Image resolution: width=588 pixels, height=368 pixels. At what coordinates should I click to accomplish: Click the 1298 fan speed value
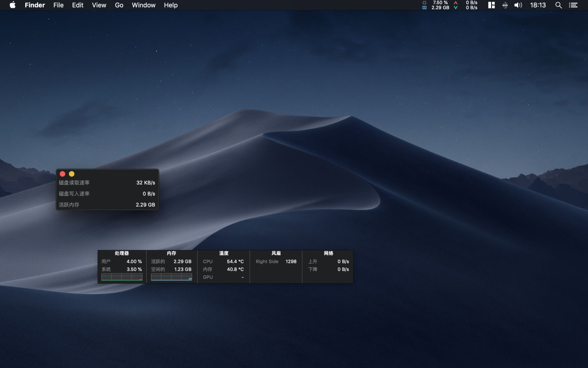(291, 261)
